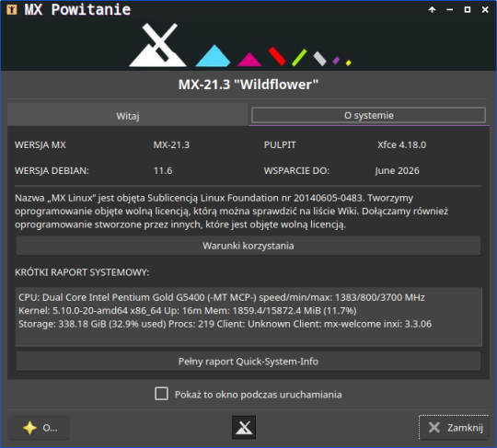Maximize the MX Powitanie window
Screen dimensions: 497x448
468,10
